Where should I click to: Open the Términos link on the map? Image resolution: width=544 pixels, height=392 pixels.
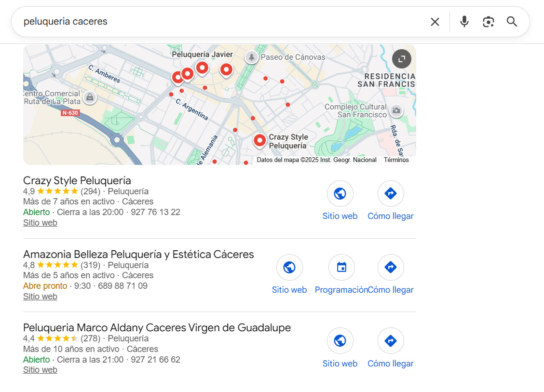coord(396,160)
